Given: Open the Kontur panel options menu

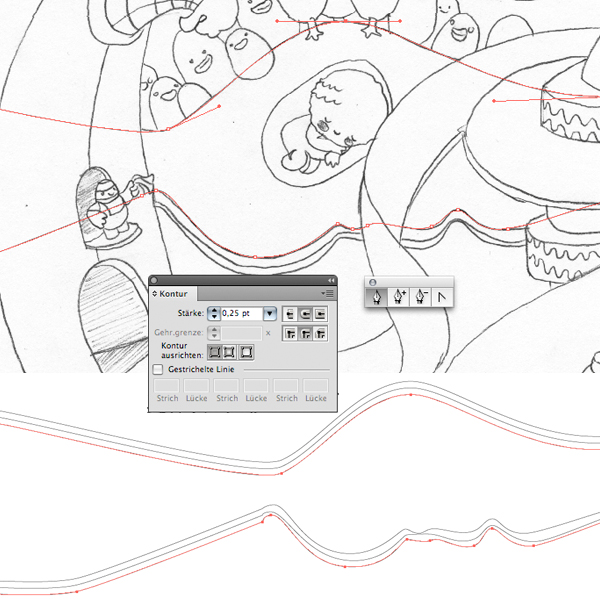Looking at the screenshot, I should tap(328, 293).
